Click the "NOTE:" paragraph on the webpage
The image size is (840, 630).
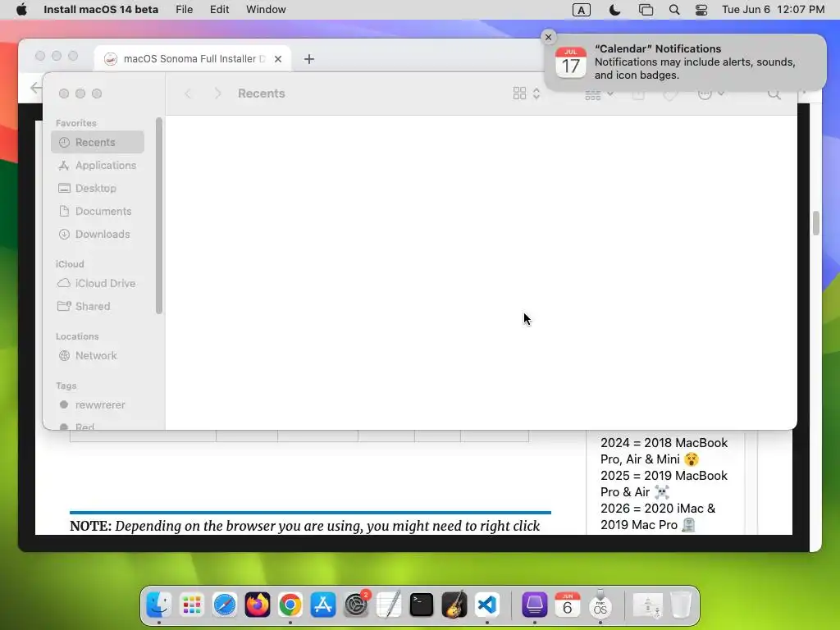(x=305, y=526)
